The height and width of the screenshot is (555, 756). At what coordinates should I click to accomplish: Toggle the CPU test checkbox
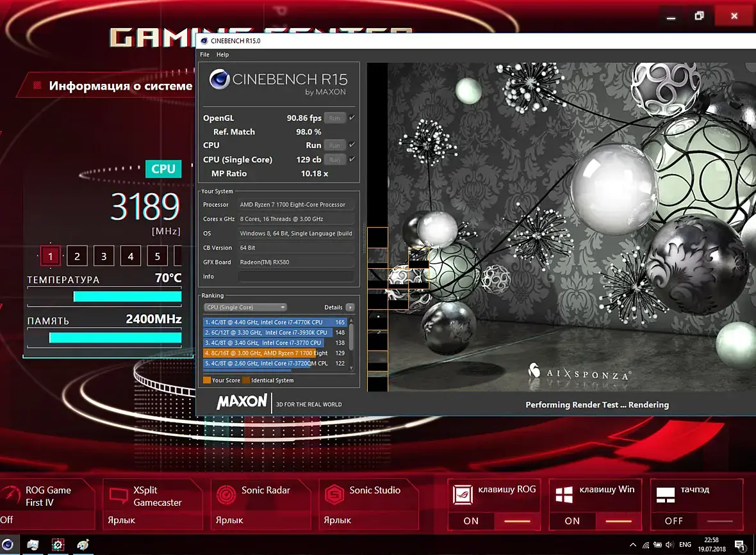point(352,145)
